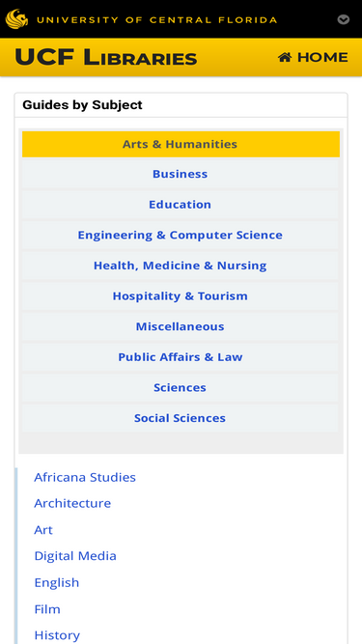The image size is (362, 644).
Task: Open the Architecture guide link
Action: (72, 504)
